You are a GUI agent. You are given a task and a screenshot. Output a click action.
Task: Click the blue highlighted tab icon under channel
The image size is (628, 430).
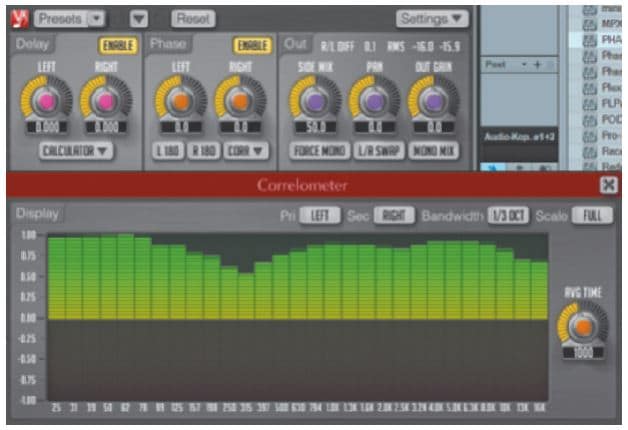click(x=493, y=167)
